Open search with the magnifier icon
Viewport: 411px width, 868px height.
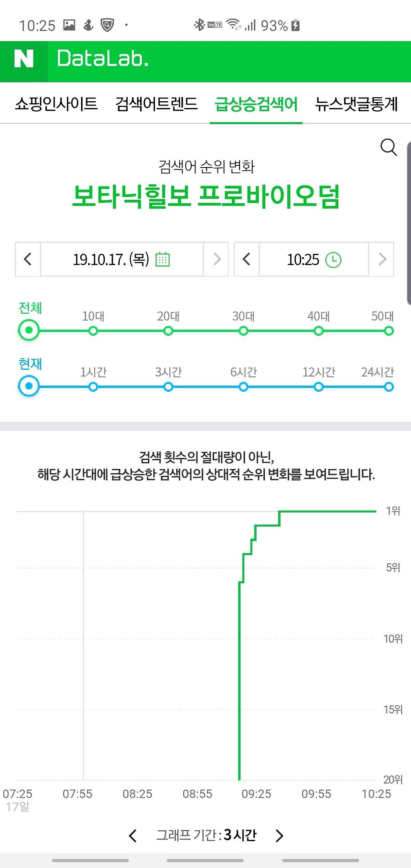point(389,147)
